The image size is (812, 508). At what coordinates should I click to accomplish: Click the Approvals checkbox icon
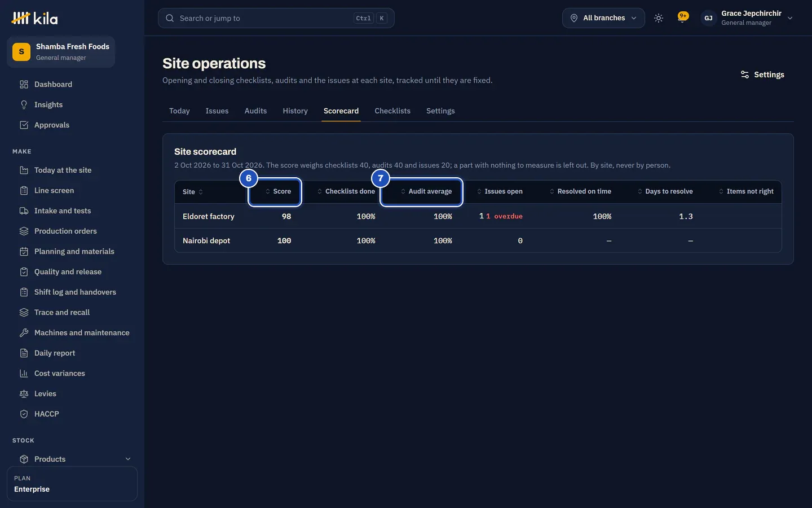(x=24, y=125)
